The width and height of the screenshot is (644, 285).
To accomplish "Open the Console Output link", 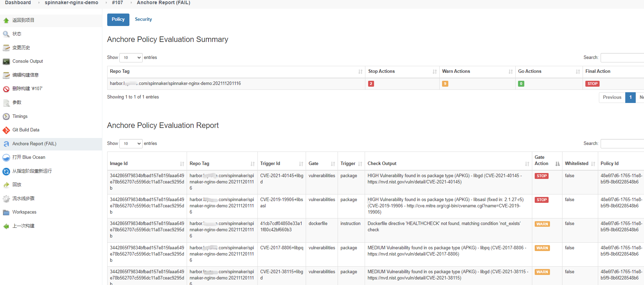I will pyautogui.click(x=28, y=61).
